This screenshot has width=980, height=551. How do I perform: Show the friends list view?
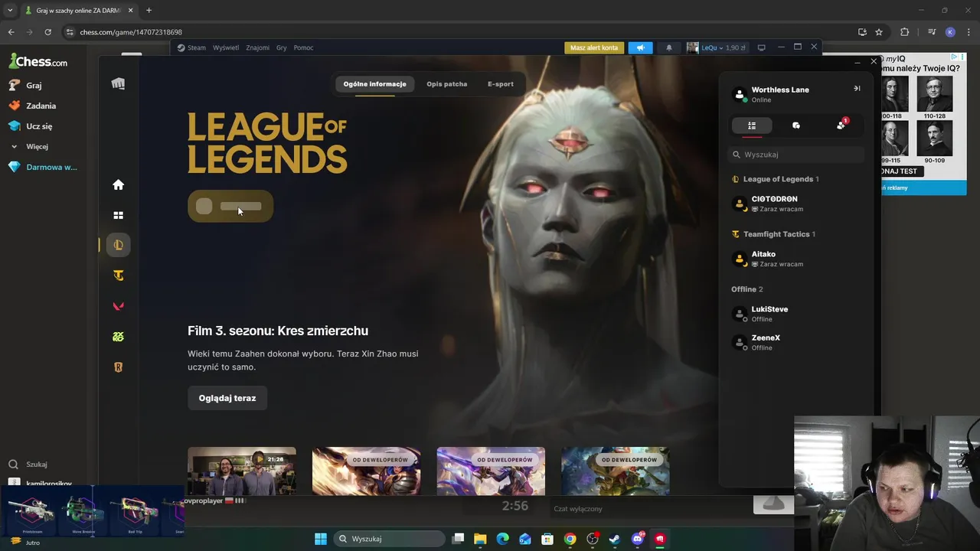(x=752, y=126)
